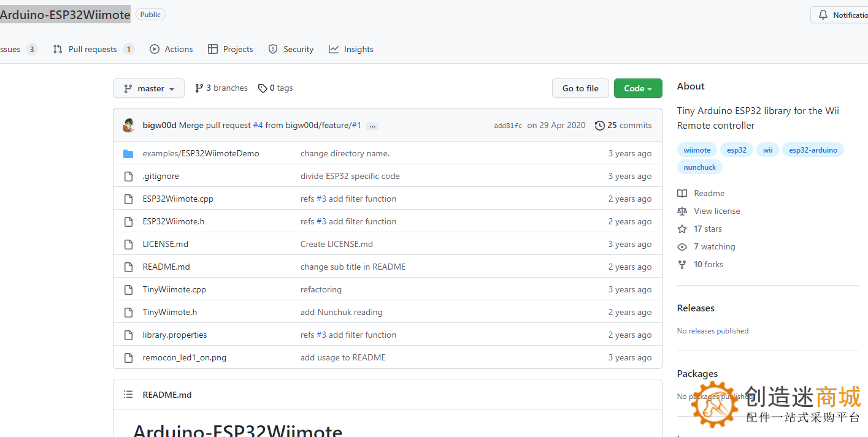Open the ESP32Wiimote.cpp file
Viewport: 868px width, 437px height.
pos(178,199)
